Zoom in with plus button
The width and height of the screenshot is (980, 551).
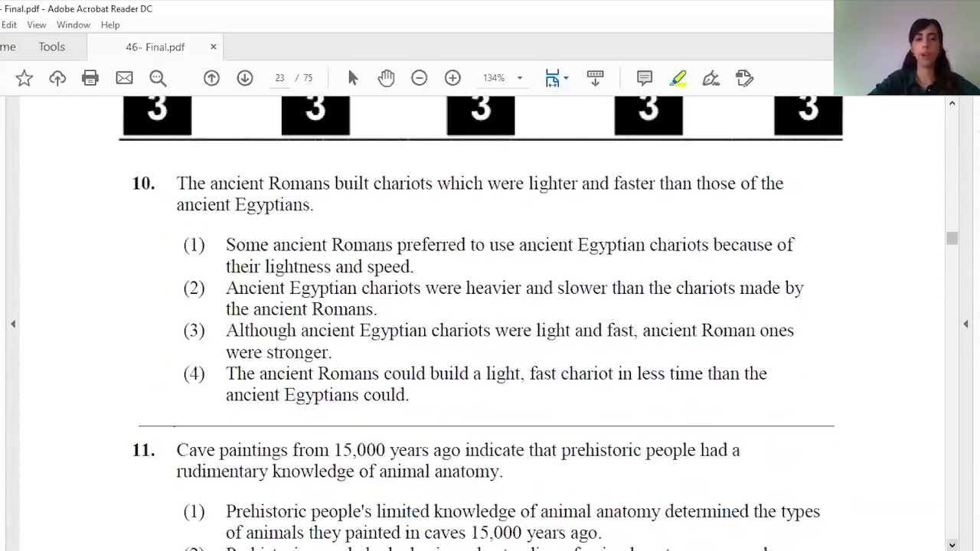pyautogui.click(x=452, y=78)
